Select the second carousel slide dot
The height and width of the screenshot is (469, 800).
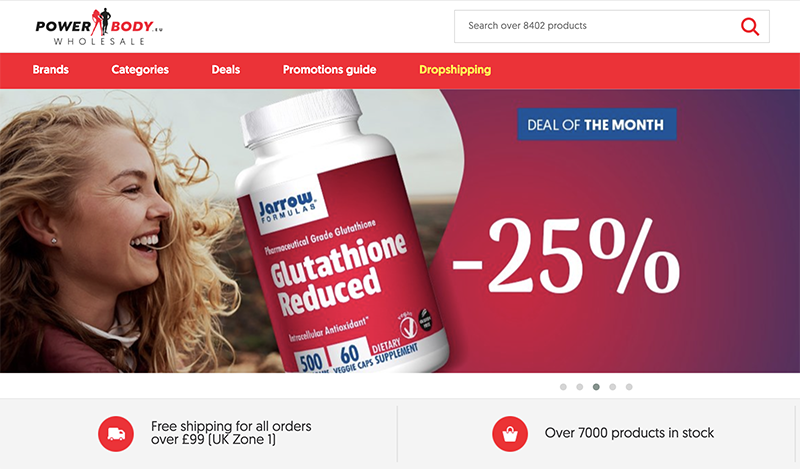580,387
